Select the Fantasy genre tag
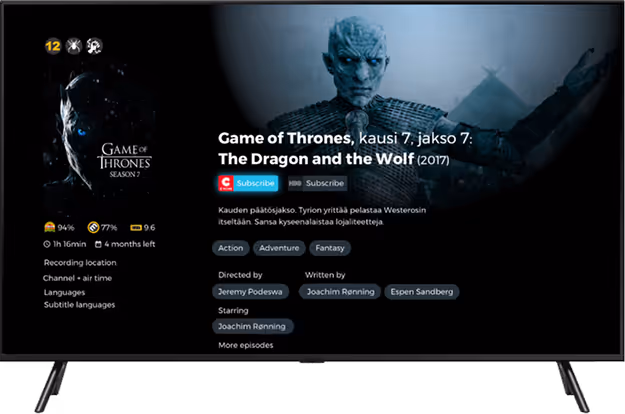Viewport: 625px width, 414px height. [330, 248]
